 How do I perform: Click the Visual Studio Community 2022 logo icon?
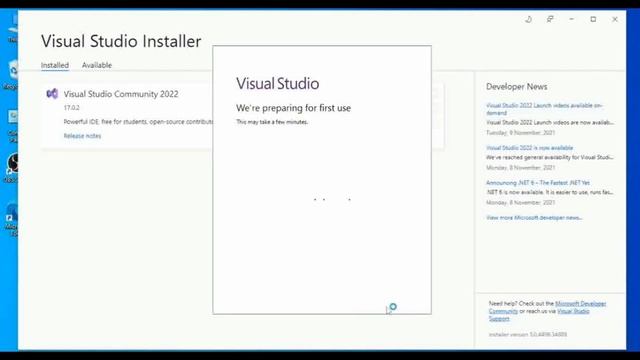click(x=52, y=94)
